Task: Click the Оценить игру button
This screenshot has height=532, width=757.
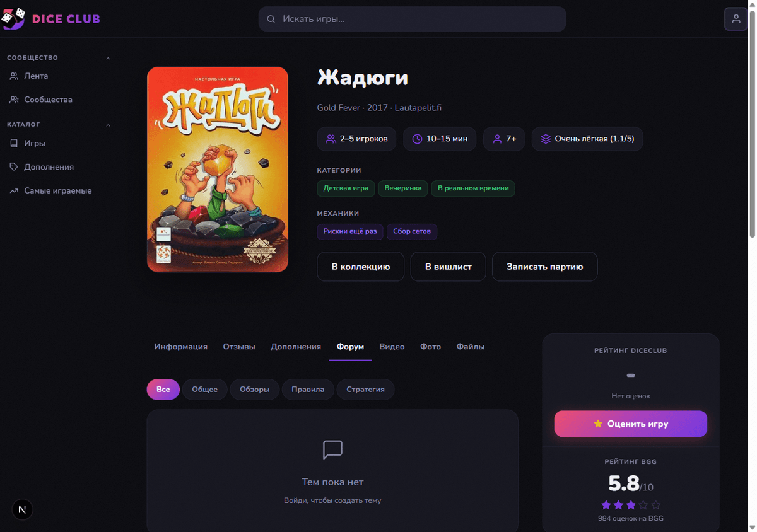Action: pyautogui.click(x=631, y=424)
